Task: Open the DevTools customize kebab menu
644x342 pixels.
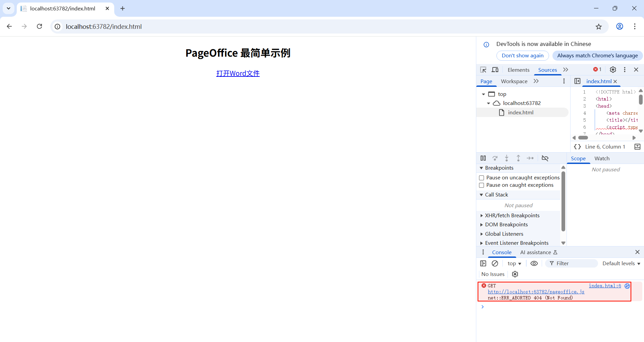Action: [625, 69]
